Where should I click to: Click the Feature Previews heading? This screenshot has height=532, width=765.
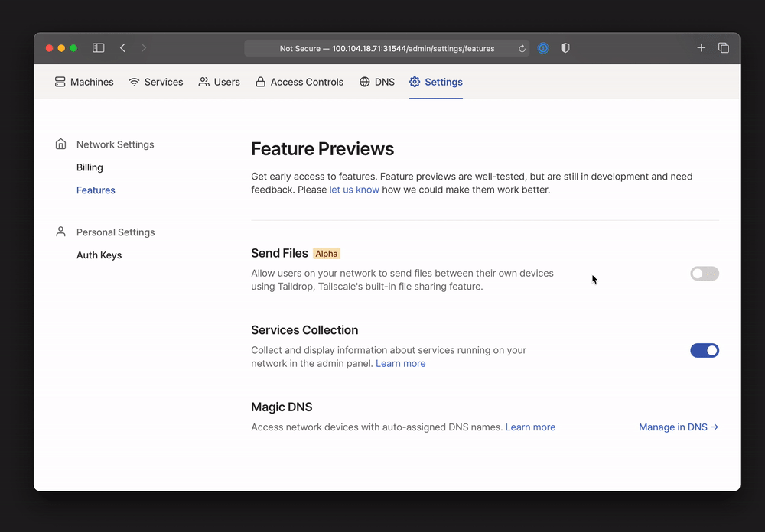pos(323,149)
